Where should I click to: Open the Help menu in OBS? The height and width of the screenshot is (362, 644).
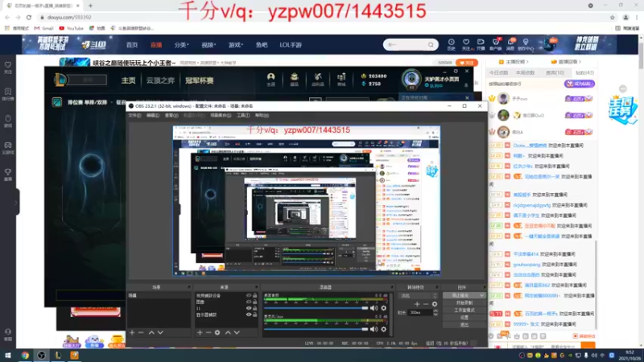pos(262,115)
